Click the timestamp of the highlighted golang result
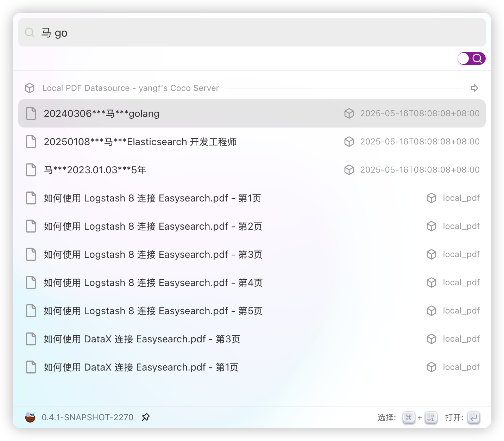Image resolution: width=504 pixels, height=441 pixels. point(420,113)
